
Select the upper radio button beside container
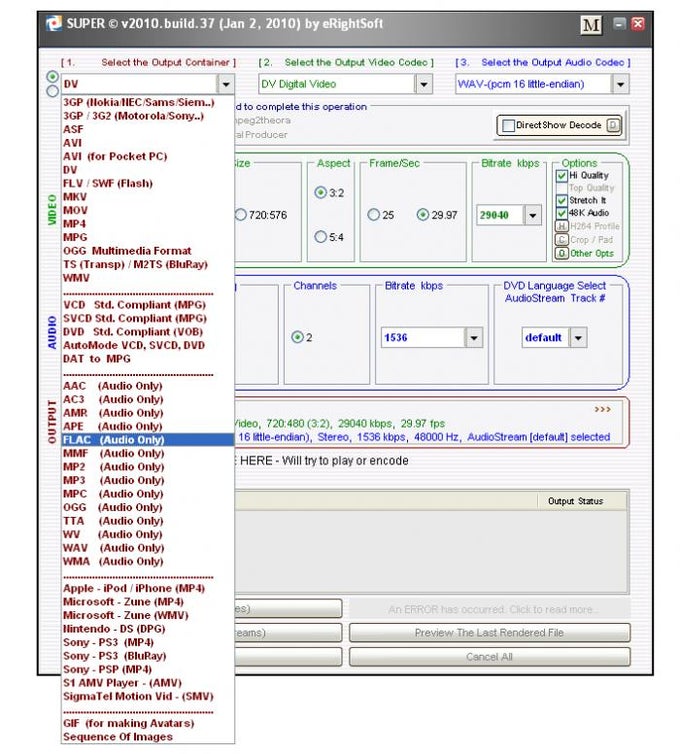(52, 77)
